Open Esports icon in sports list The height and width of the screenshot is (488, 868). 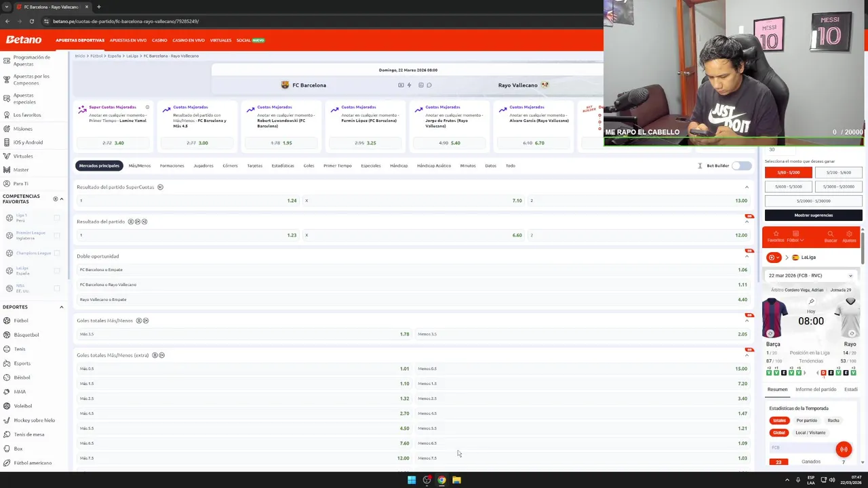[7, 363]
